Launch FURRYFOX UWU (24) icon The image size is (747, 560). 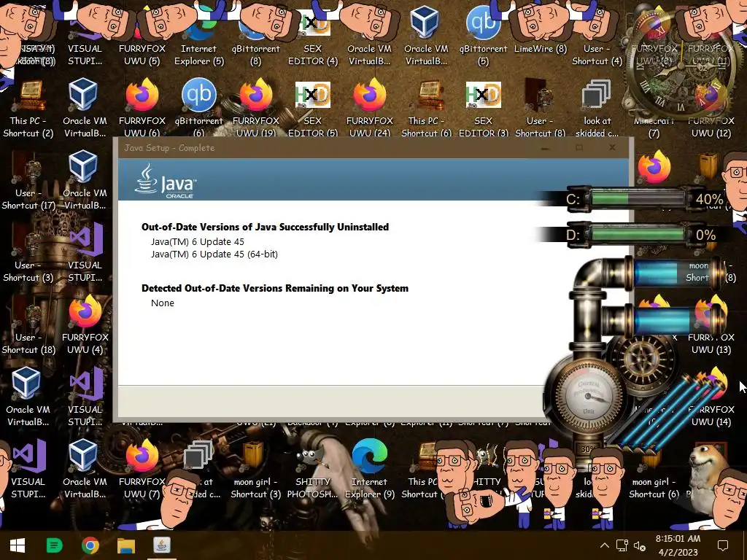click(370, 109)
